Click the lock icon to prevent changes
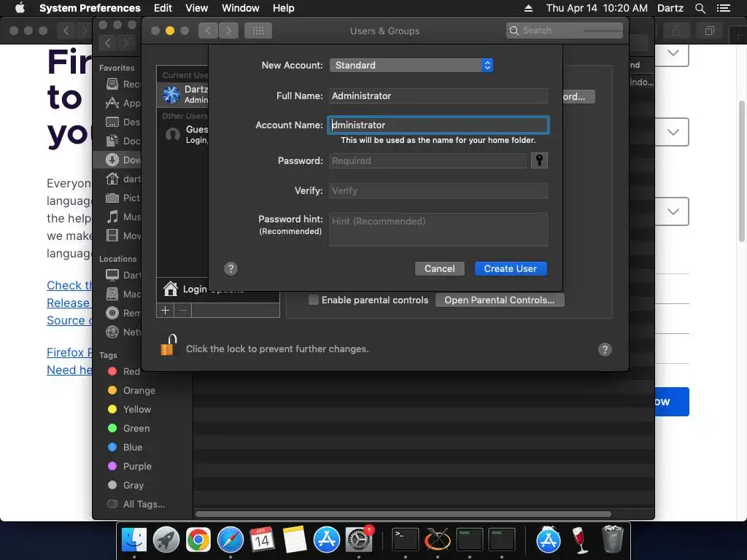This screenshot has height=560, width=747. point(169,346)
